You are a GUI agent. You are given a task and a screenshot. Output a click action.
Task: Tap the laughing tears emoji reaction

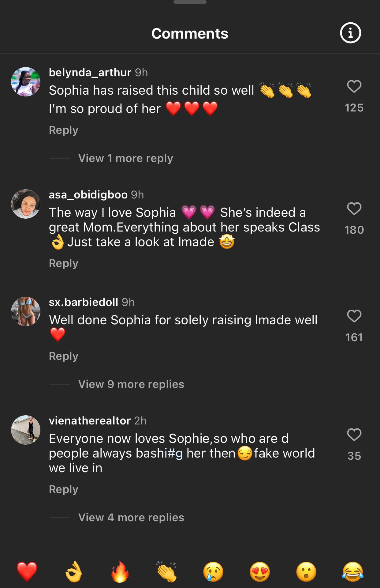click(x=353, y=571)
